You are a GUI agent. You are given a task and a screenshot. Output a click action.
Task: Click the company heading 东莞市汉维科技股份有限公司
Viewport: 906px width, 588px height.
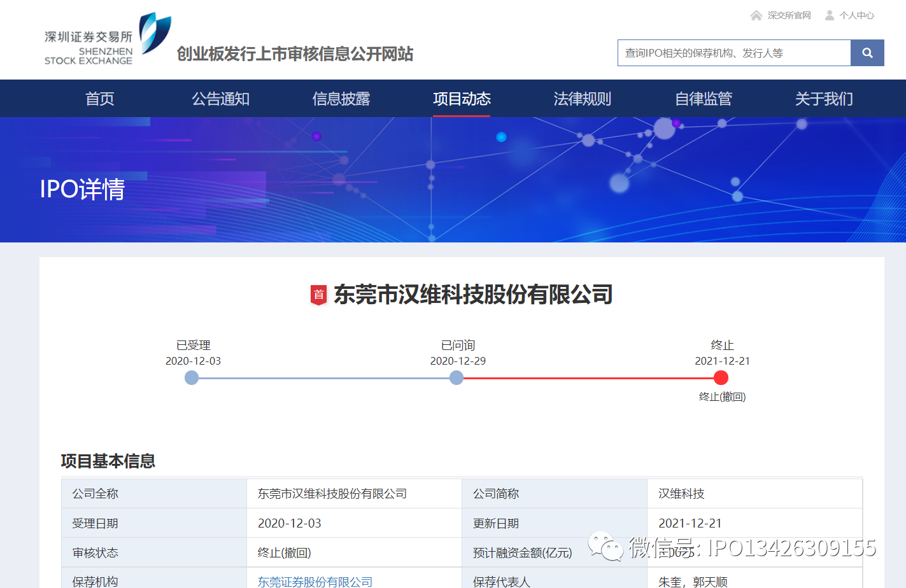point(473,295)
